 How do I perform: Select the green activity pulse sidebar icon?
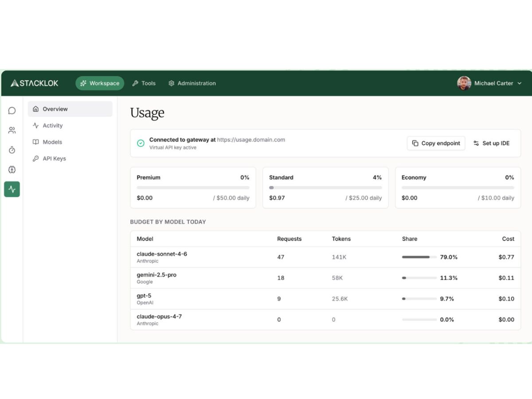(12, 189)
